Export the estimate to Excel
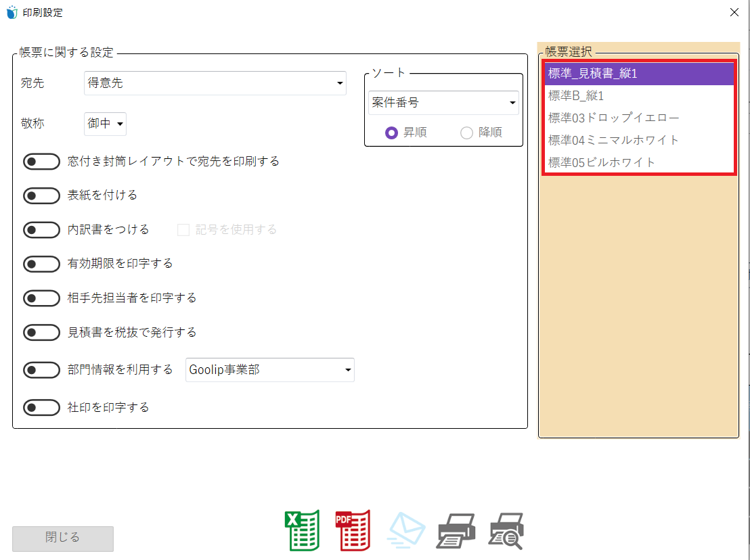Screen dimensions: 750x560 pos(303,531)
